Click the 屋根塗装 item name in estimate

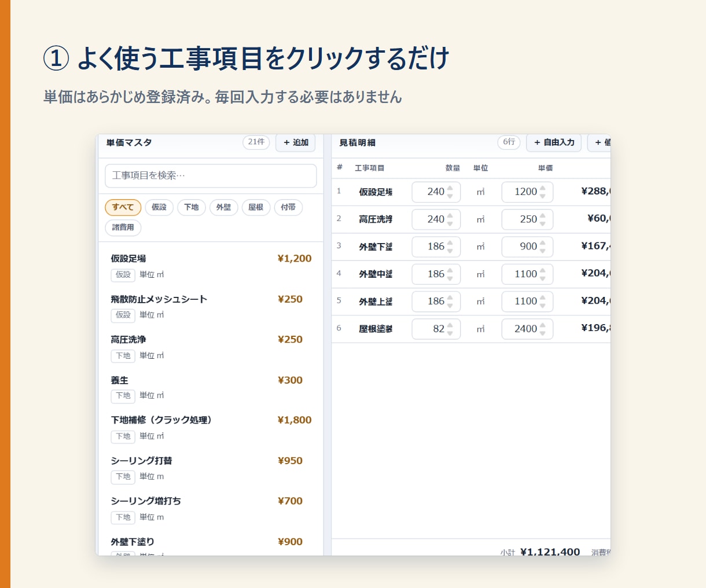[376, 329]
